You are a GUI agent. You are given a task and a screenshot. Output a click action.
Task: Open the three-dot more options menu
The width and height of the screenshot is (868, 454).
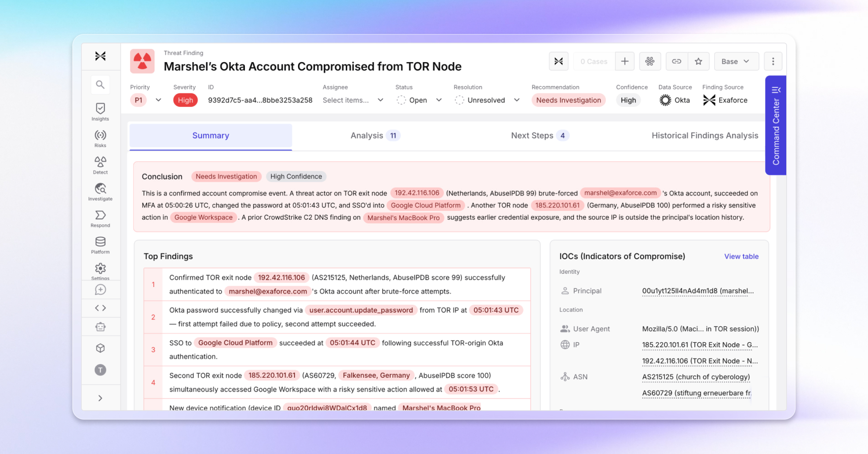[x=773, y=61]
